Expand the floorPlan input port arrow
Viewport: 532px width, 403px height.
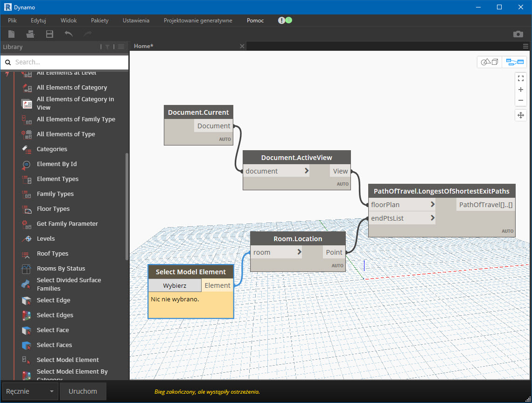click(x=433, y=204)
